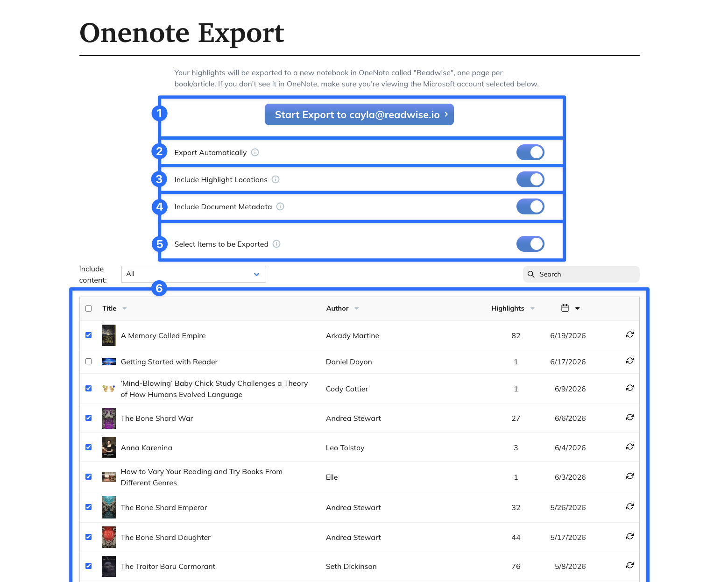Click the refresh icon for Anna Karenina
This screenshot has height=582, width=728.
pyautogui.click(x=630, y=447)
